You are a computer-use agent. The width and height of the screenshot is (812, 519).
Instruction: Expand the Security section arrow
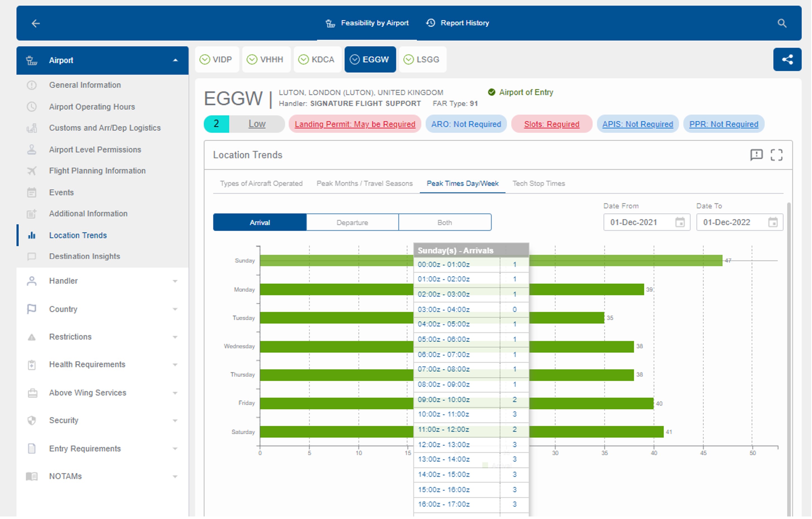[x=175, y=421]
